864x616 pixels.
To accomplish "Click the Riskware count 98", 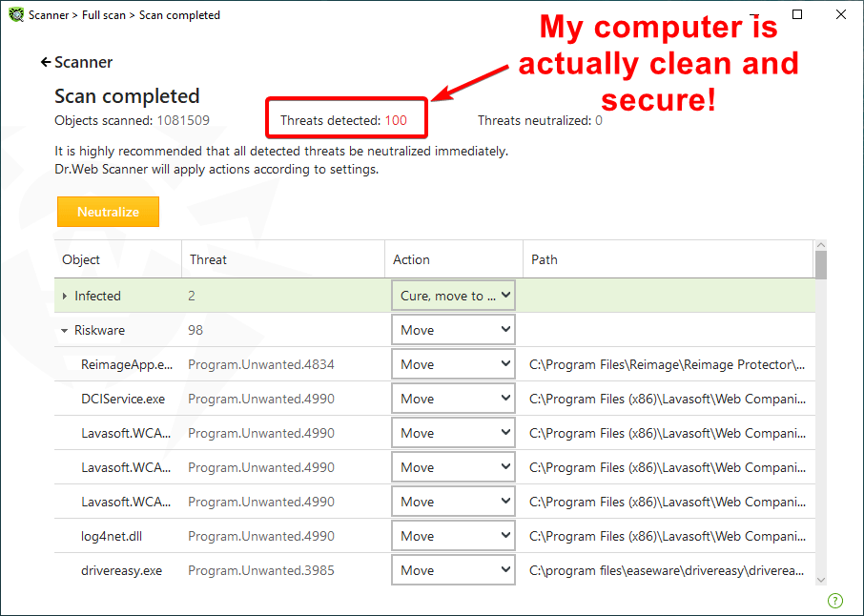I will [x=195, y=330].
